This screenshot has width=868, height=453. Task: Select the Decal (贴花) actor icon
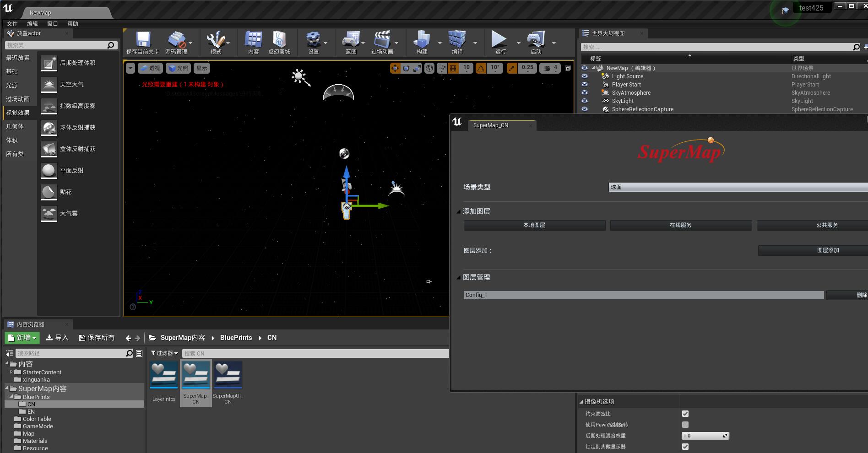(x=49, y=192)
